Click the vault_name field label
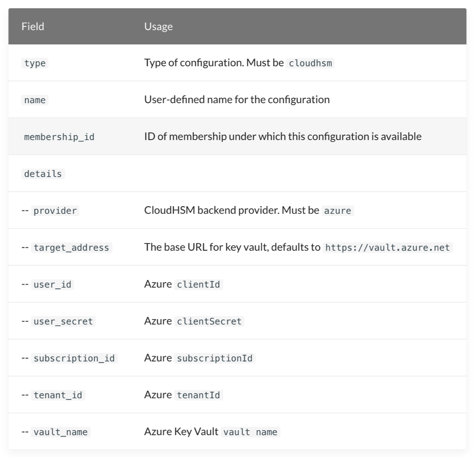476x457 pixels. pos(61,432)
